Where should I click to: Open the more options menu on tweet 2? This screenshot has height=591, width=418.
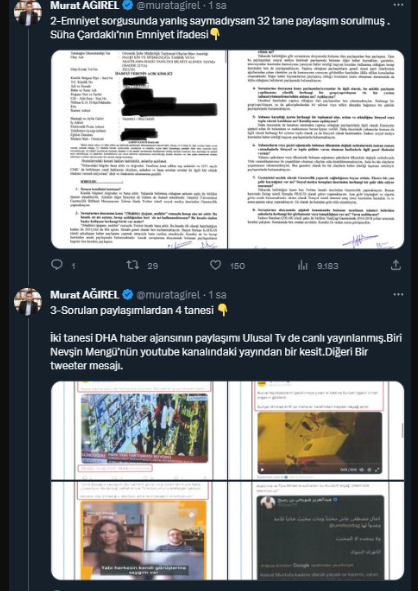click(x=398, y=5)
